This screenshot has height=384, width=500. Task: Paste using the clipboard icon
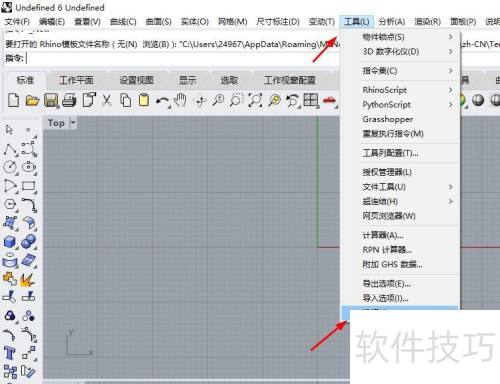pos(144,100)
